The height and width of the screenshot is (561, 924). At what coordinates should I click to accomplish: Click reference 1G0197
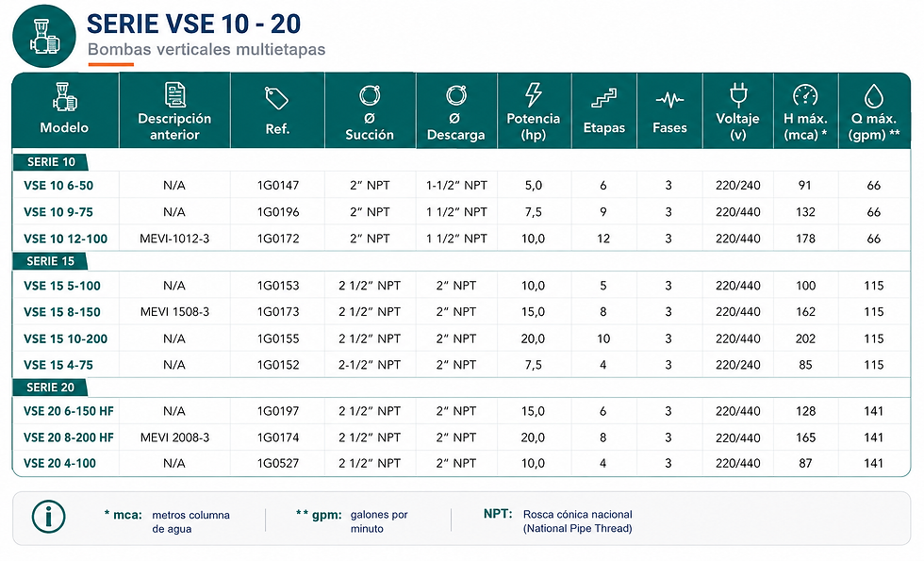point(278,411)
